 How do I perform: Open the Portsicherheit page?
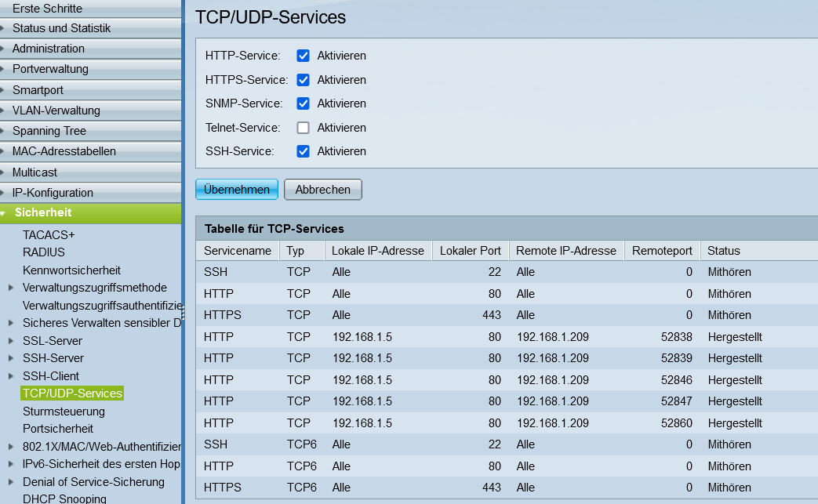tap(58, 429)
